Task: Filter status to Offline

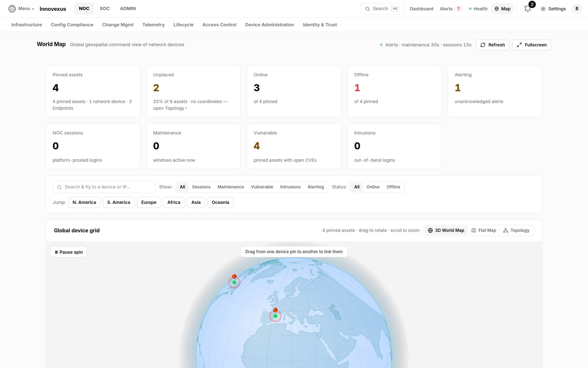Action: pyautogui.click(x=393, y=187)
